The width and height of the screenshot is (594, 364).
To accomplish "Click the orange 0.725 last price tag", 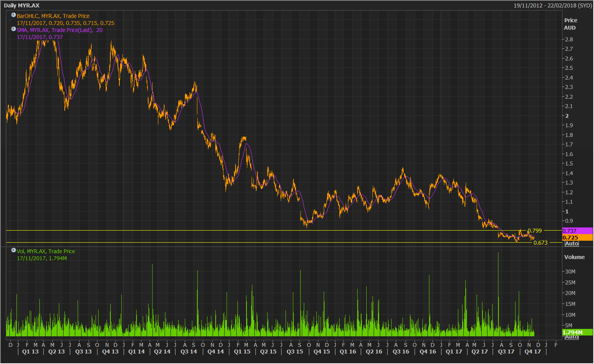I will coord(577,238).
